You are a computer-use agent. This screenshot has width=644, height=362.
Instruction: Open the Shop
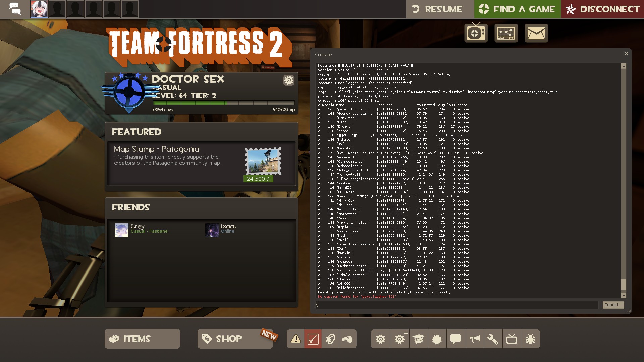pyautogui.click(x=235, y=339)
